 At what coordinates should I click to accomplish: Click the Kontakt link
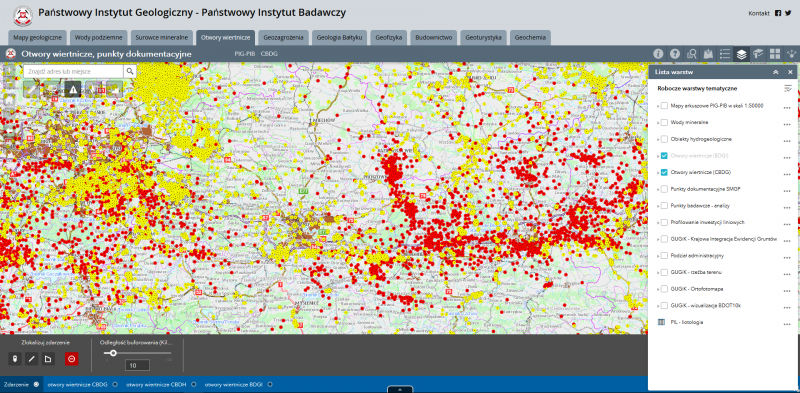pyautogui.click(x=759, y=13)
